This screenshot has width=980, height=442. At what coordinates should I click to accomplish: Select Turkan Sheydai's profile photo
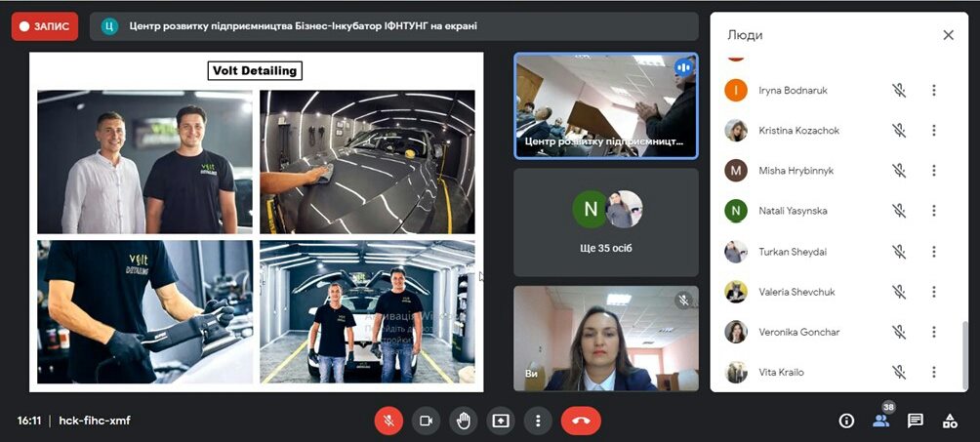736,252
